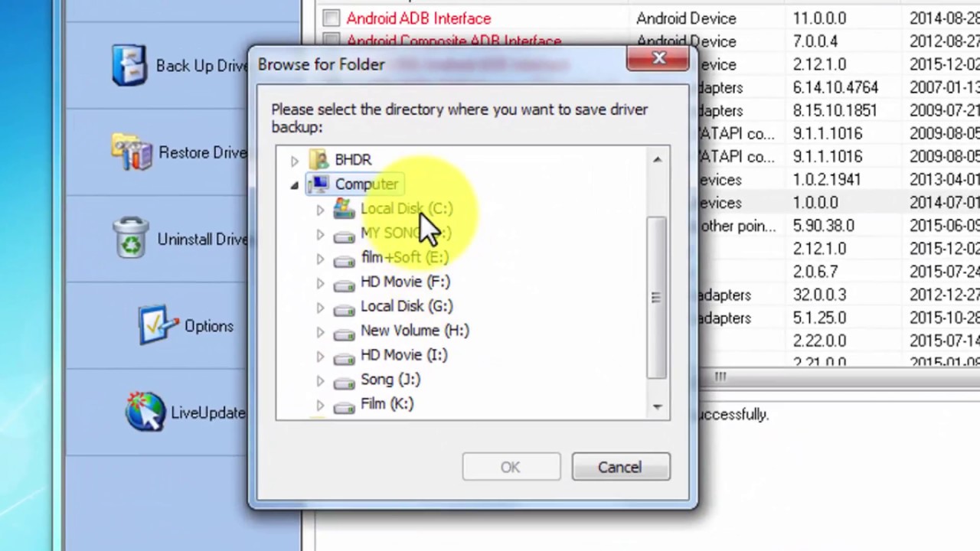Expand Film (K:) node
This screenshot has width=980, height=551.
point(320,406)
